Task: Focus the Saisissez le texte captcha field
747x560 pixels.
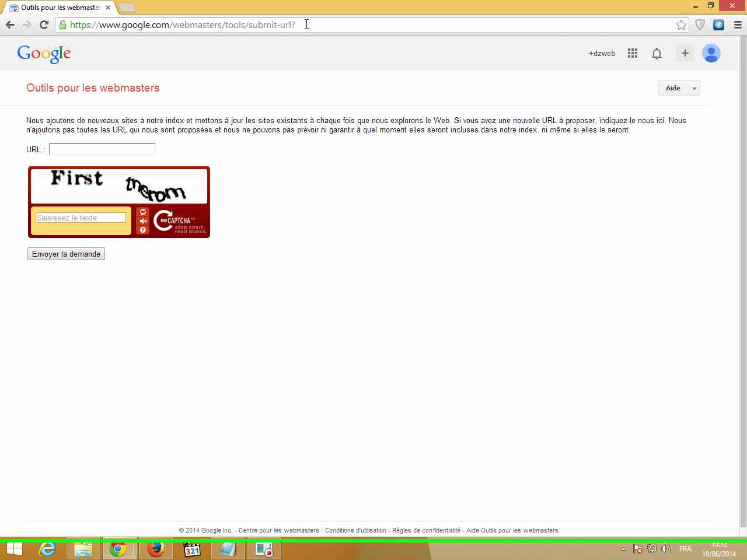Action: tap(81, 218)
